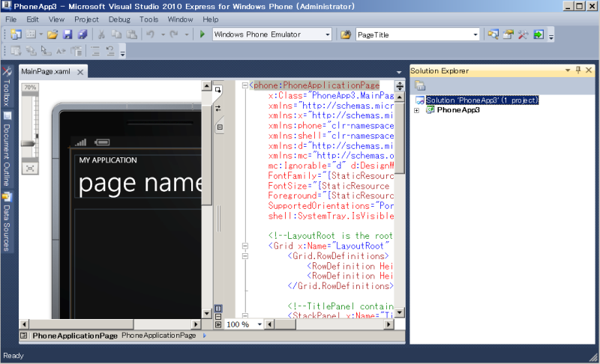Image resolution: width=600 pixels, height=364 pixels.
Task: Click the Save All icon
Action: (x=82, y=34)
